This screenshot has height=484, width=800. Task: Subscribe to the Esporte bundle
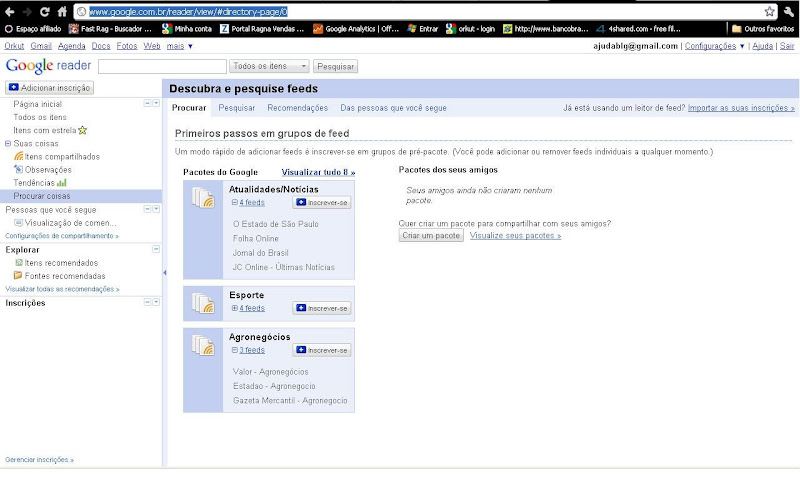click(x=322, y=308)
